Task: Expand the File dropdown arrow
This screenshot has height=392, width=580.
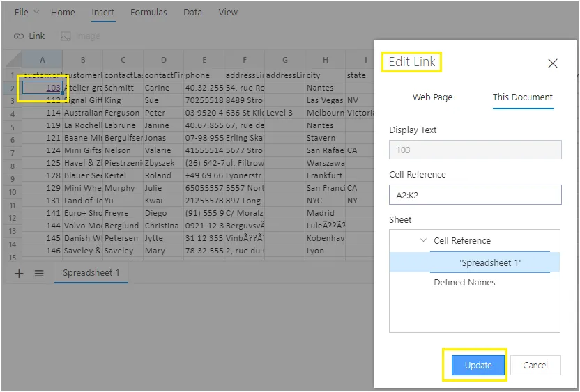Action: point(36,12)
